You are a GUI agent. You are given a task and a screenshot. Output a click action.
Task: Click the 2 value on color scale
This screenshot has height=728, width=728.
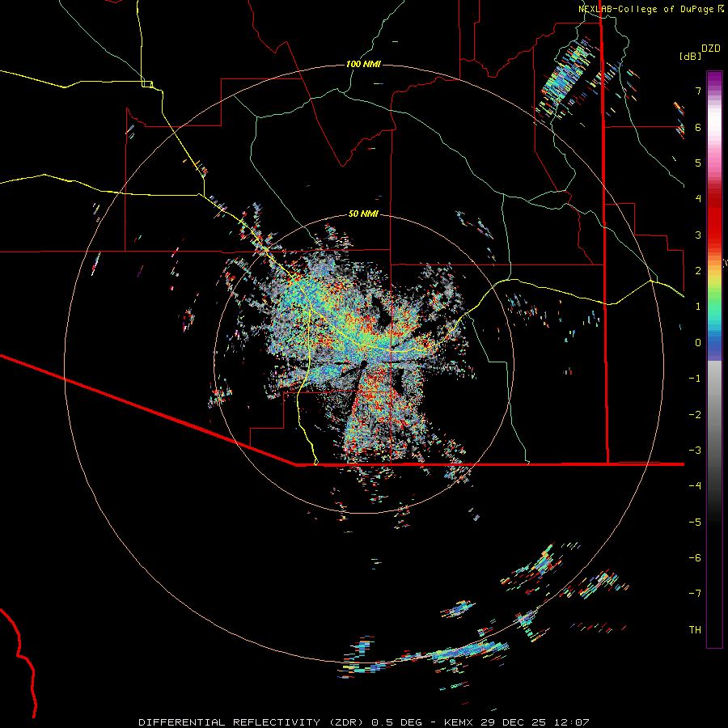698,271
